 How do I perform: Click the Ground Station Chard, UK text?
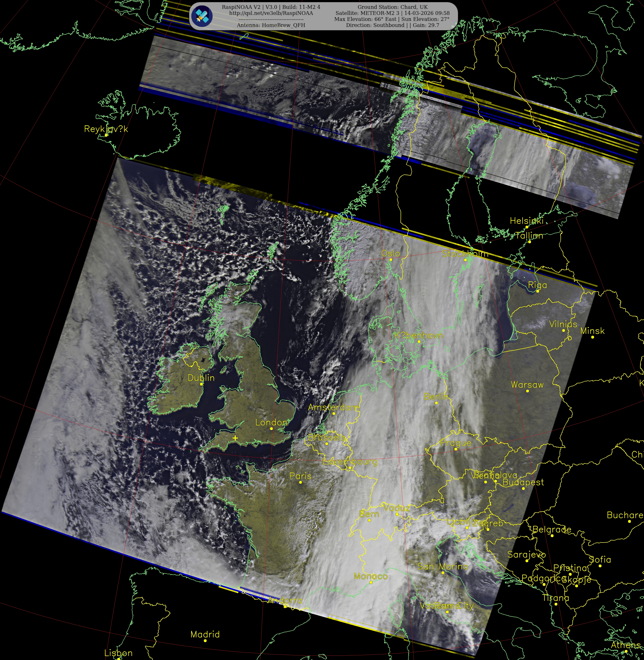[x=392, y=7]
